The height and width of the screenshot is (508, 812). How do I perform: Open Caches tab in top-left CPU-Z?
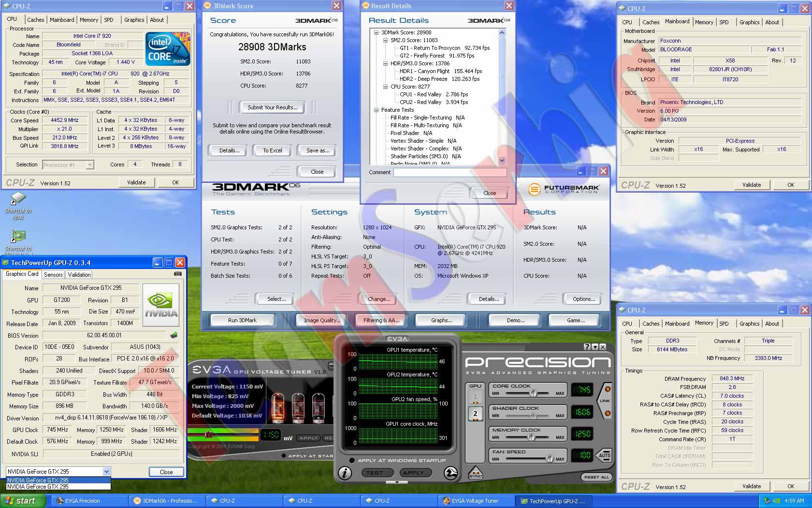(x=36, y=20)
